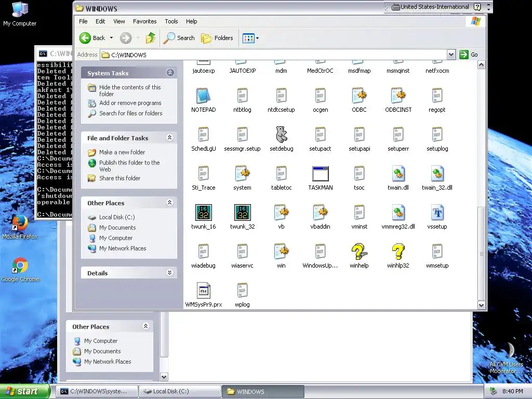Switch to C:\WINDOWS\syste... taskbar item
Image resolution: width=532 pixels, height=399 pixels.
pyautogui.click(x=97, y=392)
